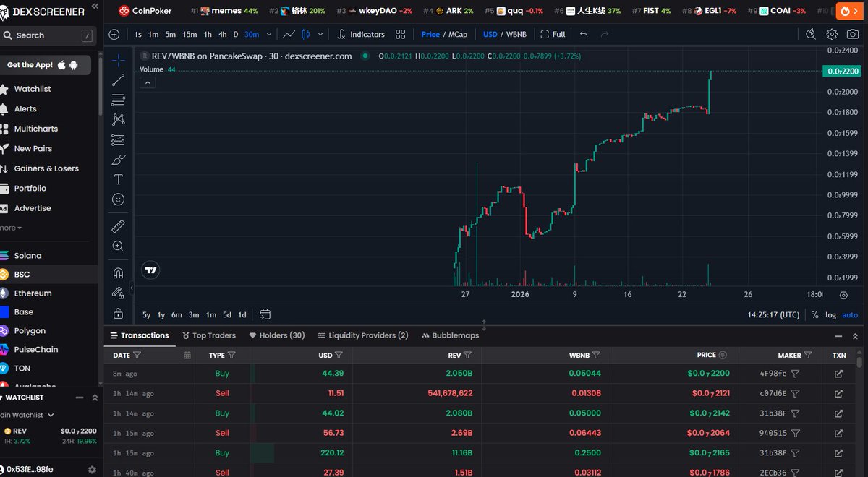Switch chart to Price view
The width and height of the screenshot is (868, 477).
[x=430, y=34]
